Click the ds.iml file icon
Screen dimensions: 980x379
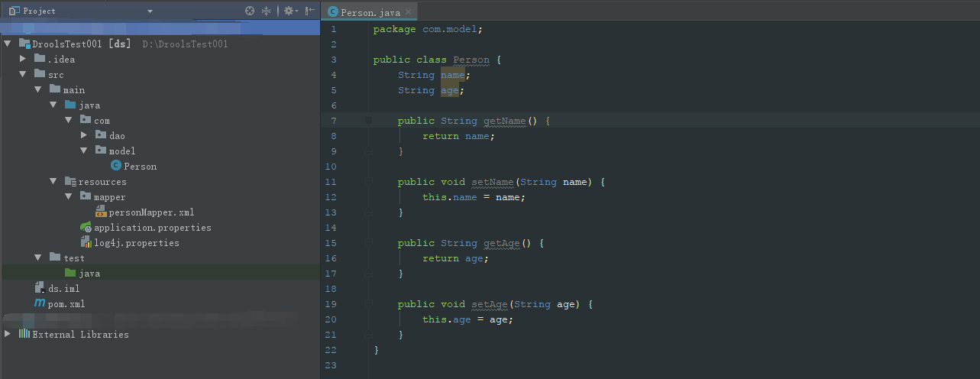point(40,288)
